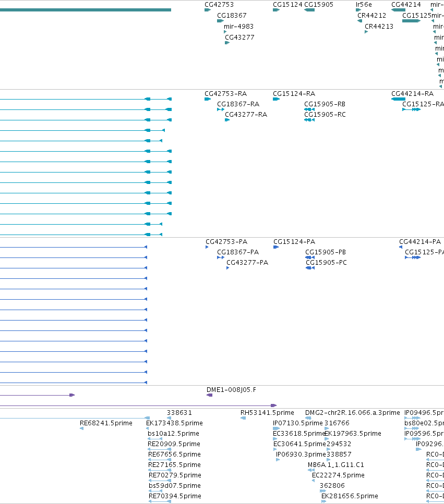Select the CG44214-PA protein label
The width and height of the screenshot is (444, 504).
pos(420,242)
